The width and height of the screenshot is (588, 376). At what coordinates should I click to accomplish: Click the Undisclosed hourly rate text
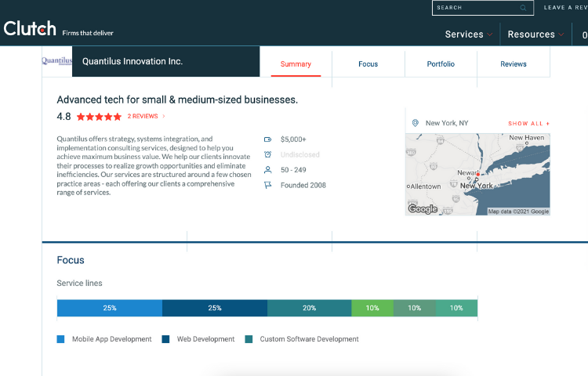[x=300, y=154]
